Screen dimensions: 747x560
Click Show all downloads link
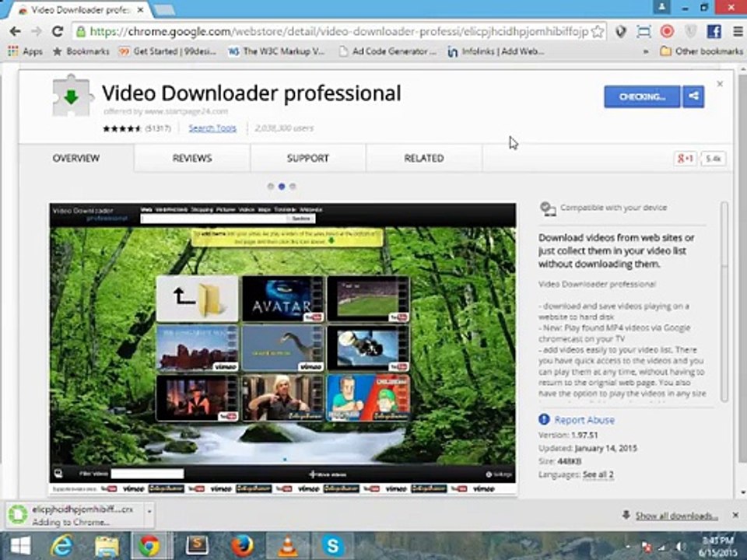pyautogui.click(x=676, y=516)
